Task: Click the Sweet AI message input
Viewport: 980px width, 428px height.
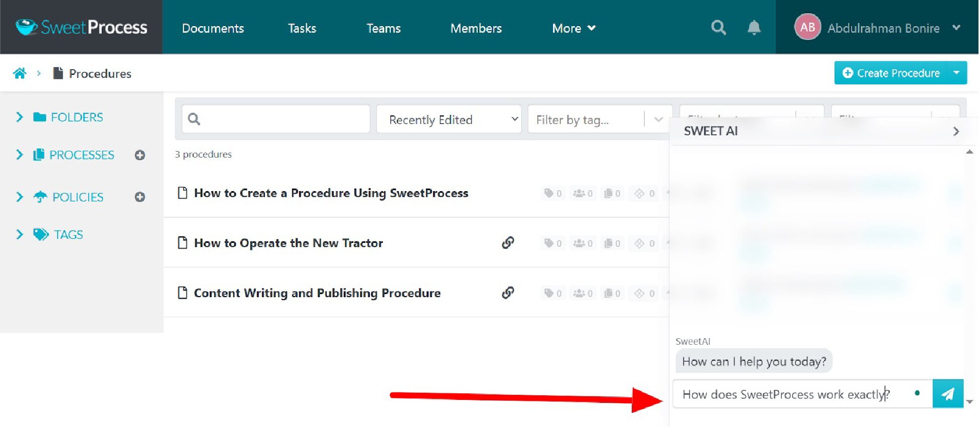Action: [x=802, y=394]
